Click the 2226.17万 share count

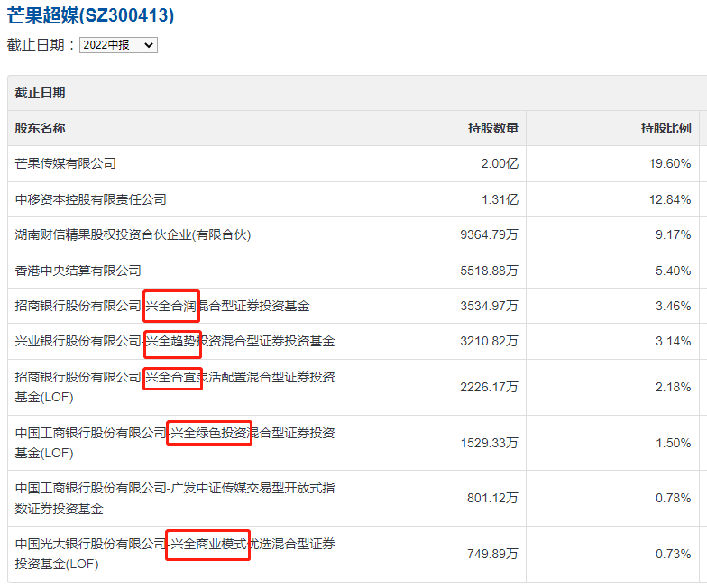(489, 387)
